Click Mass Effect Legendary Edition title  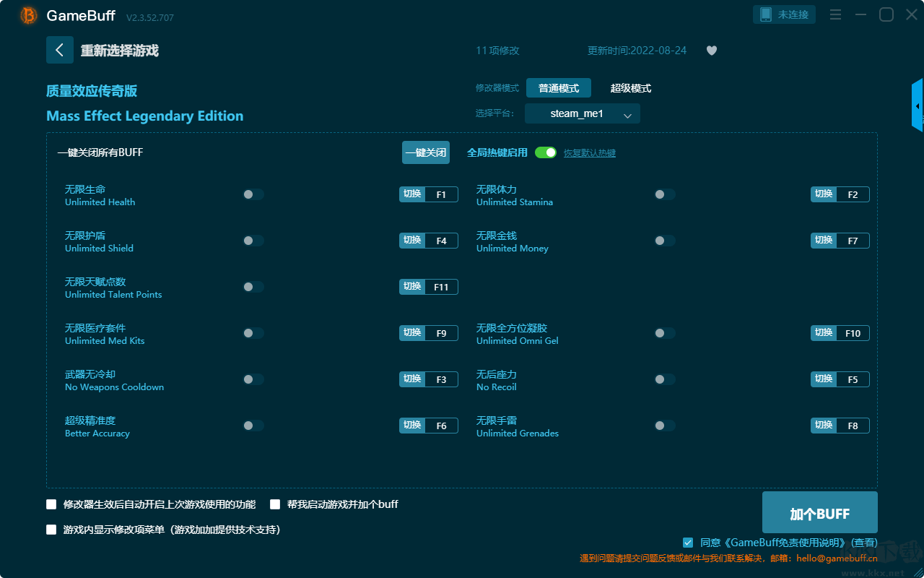coord(144,116)
